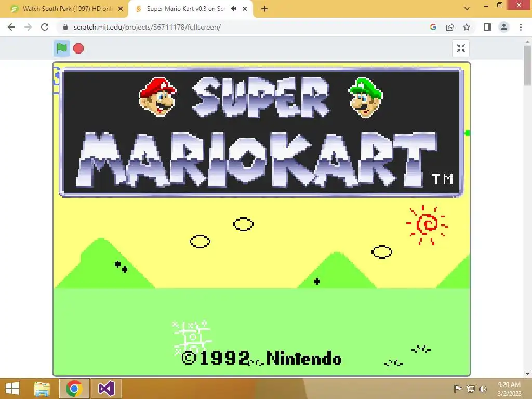
Task: Open the Chrome profile menu
Action: point(504,27)
